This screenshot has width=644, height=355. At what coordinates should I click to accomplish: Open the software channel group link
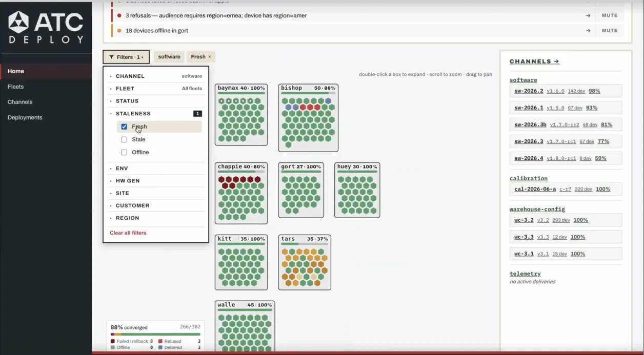524,80
